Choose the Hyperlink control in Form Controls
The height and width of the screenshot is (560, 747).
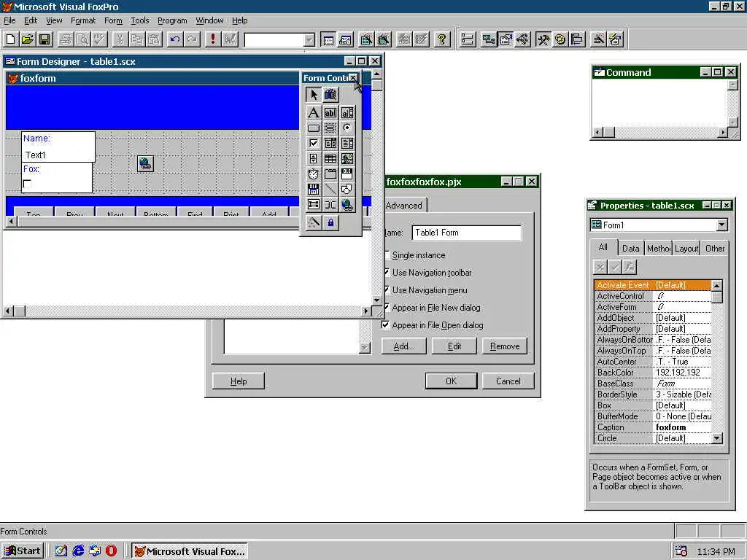tap(347, 205)
